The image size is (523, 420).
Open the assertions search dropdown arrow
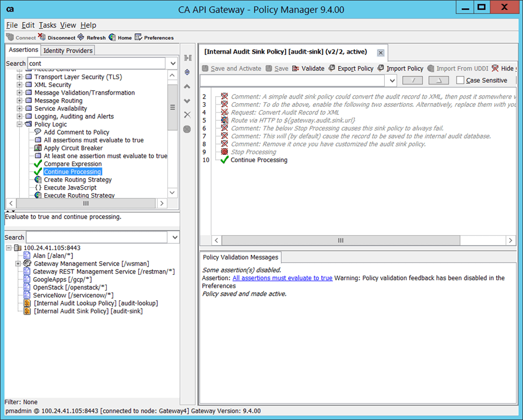click(x=173, y=64)
